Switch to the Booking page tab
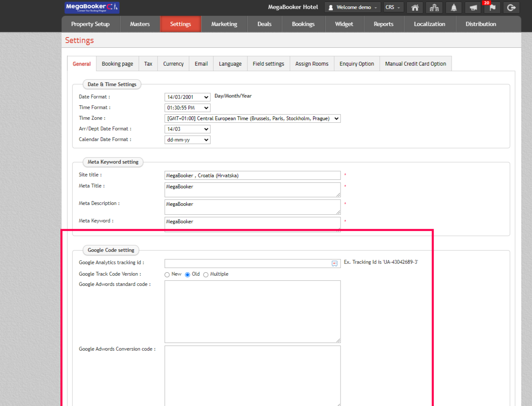Screen dimensions: 532x406 pyautogui.click(x=117, y=64)
